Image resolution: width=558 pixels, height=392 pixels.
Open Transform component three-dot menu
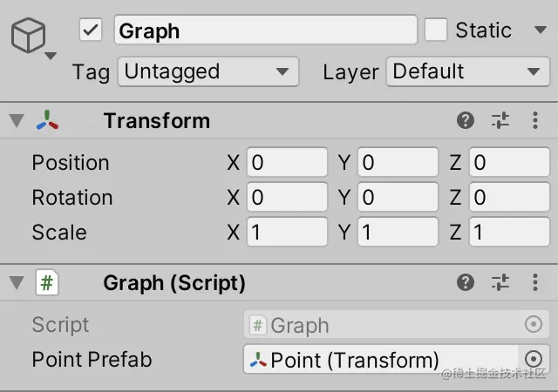(x=535, y=120)
